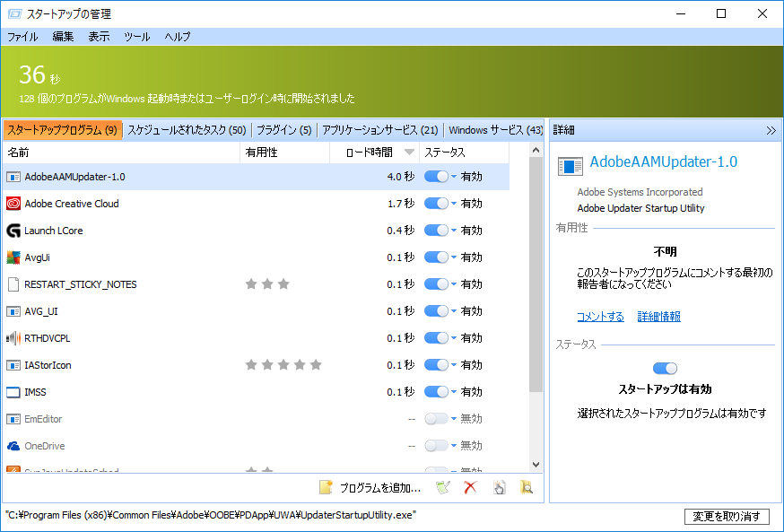Click the Launch LCore Logitech icon

point(13,231)
